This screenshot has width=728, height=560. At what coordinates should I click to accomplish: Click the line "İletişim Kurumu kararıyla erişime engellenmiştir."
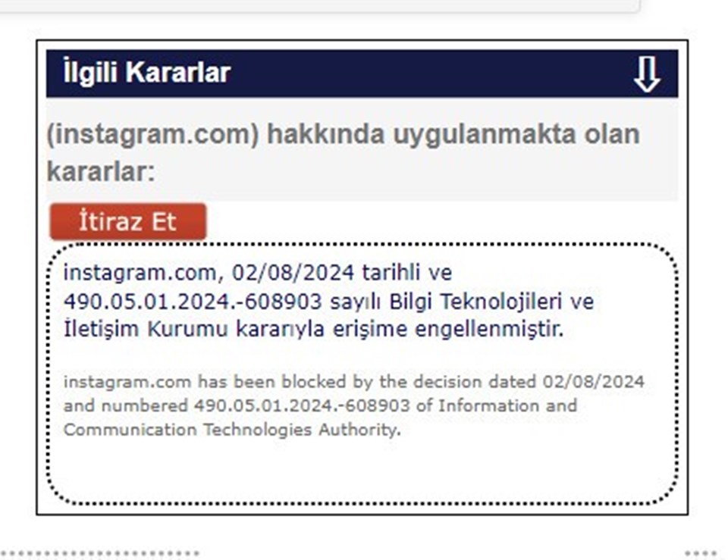pos(313,329)
